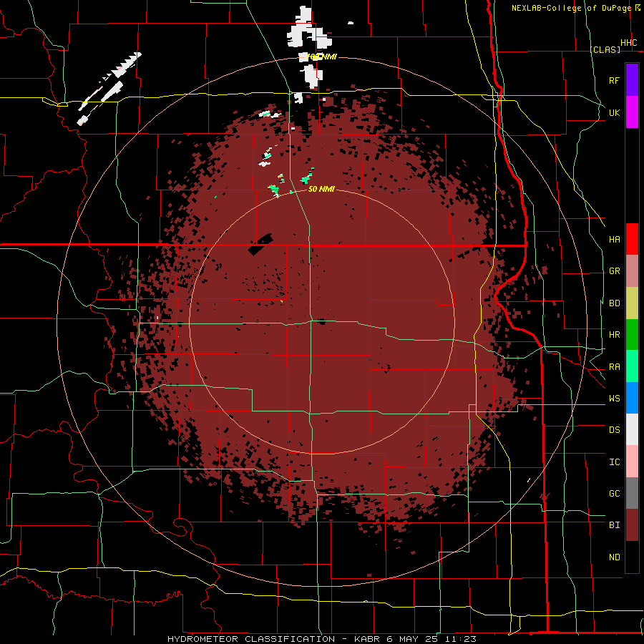Click the GR legend label

tap(614, 271)
